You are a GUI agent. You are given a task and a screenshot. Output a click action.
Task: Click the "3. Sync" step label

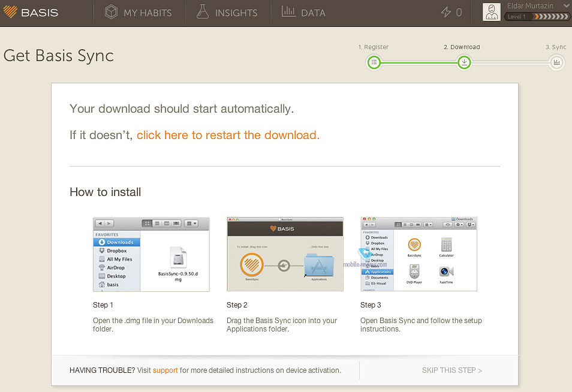[x=556, y=47]
